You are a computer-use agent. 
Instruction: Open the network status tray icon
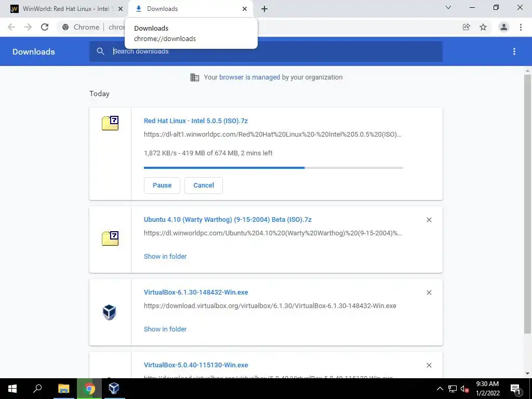click(x=453, y=389)
